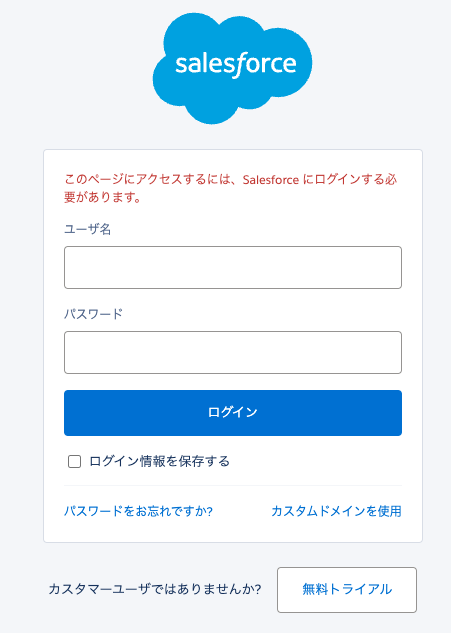This screenshot has width=451, height=633.
Task: Click the カスタマーユーザではありませんか? text
Action: (155, 589)
